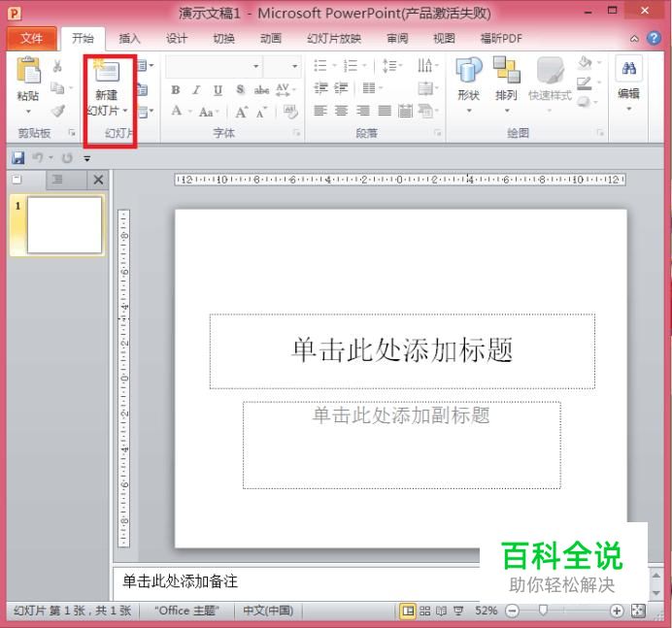Open Line Spacing dropdown

tap(391, 66)
